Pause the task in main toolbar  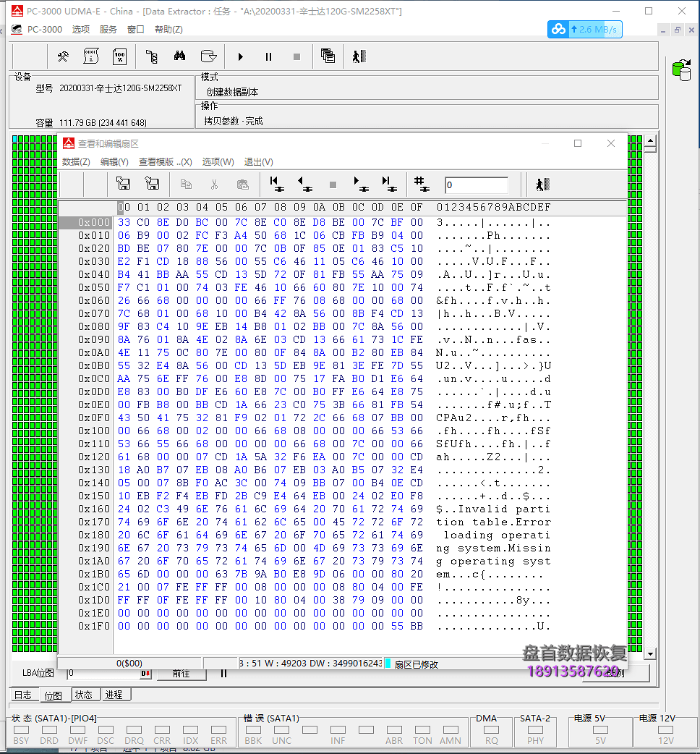268,56
